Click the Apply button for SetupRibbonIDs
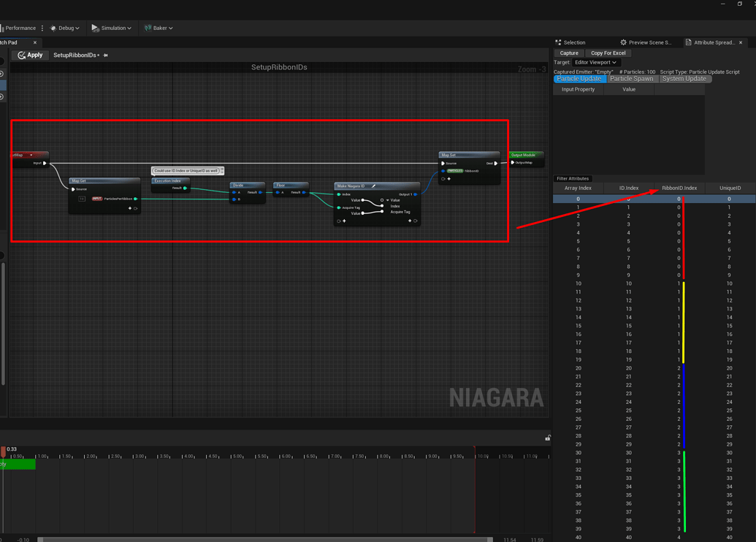Screen dimensions: 756x542 [x=31, y=55]
